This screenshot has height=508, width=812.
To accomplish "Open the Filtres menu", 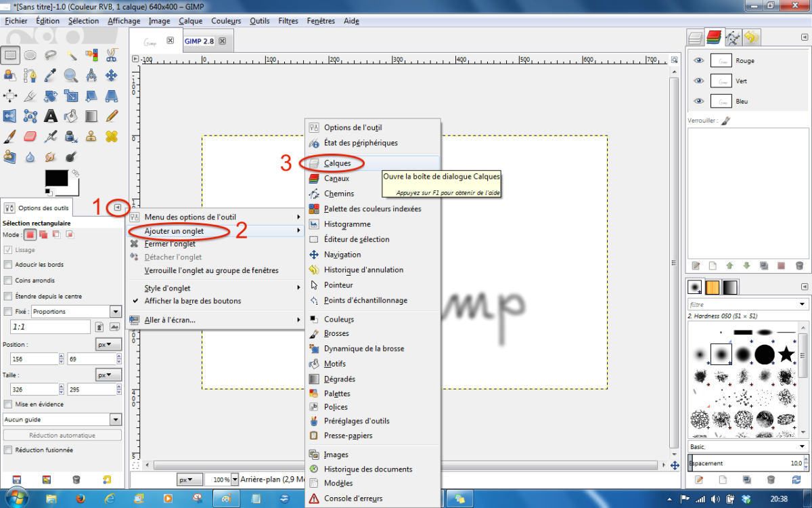I will [288, 21].
